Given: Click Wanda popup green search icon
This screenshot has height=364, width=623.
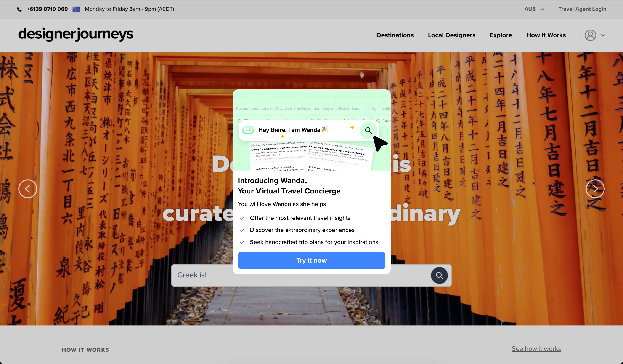Looking at the screenshot, I should coord(368,130).
